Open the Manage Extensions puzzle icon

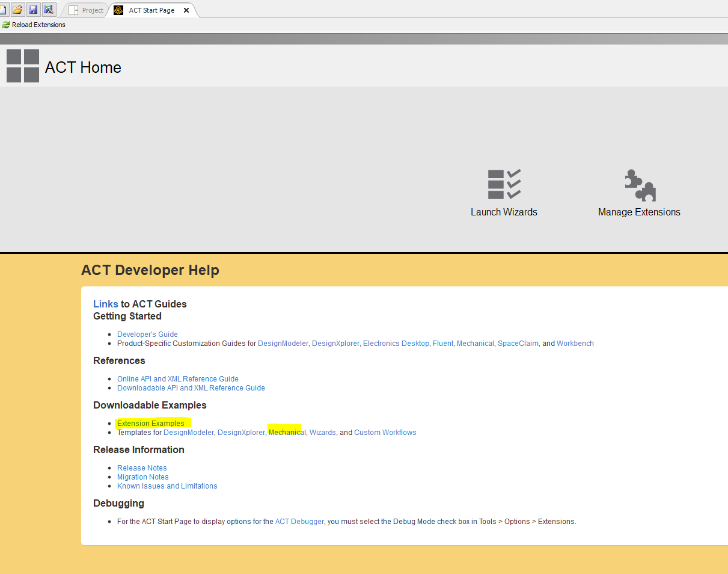[640, 185]
